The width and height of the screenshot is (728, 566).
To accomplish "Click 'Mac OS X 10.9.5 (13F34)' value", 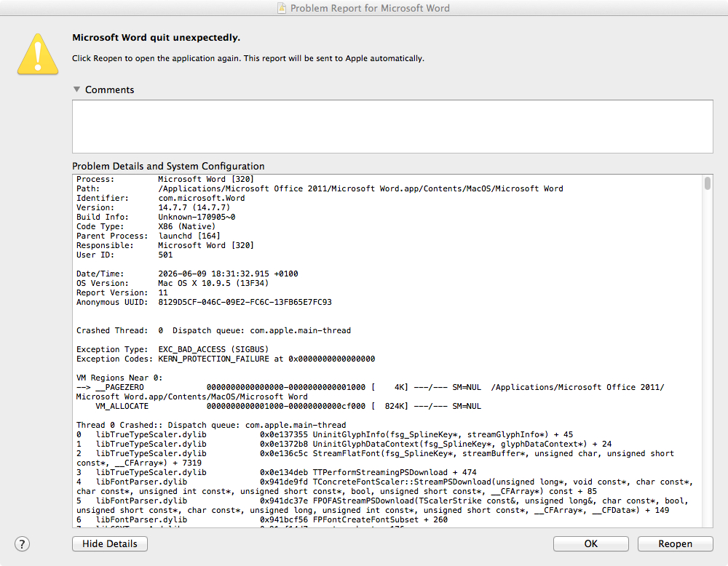I will 213,283.
